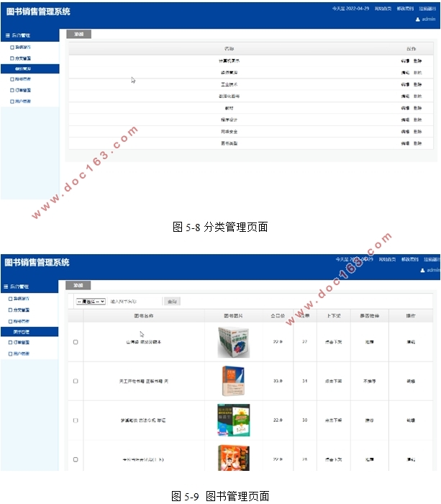The width and height of the screenshot is (441, 504).
Task: Click 编辑 for the 程序设计 category row
Action: click(x=405, y=120)
